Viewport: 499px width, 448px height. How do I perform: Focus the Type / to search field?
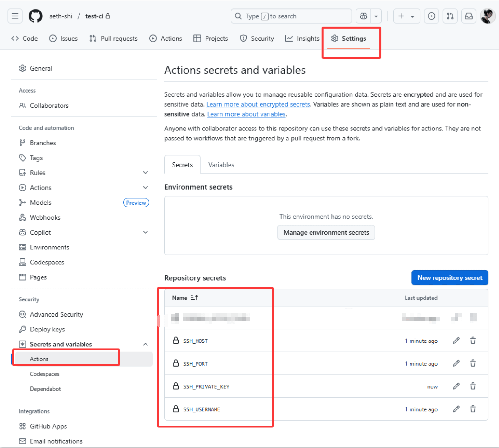[x=291, y=16]
